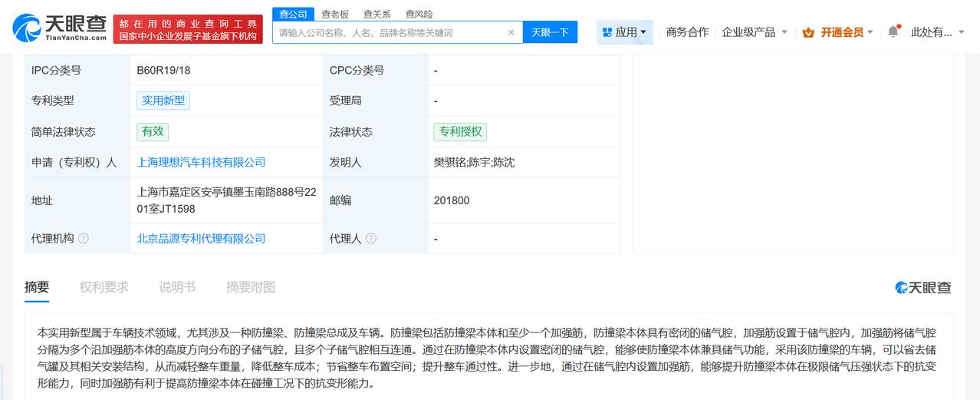Screen dimensions: 980x400
Task: Click the 受理局 label
Action: pyautogui.click(x=345, y=101)
